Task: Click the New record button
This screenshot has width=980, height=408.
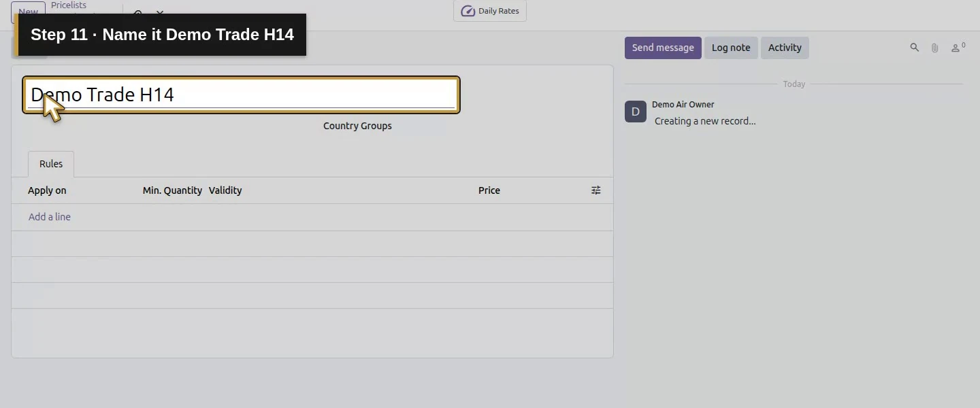Action: (28, 12)
